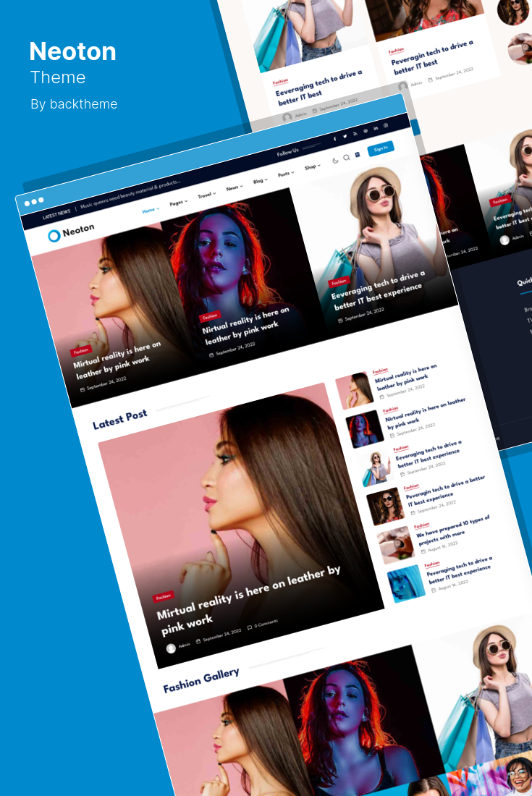Click the Fashion tag on the Nirtual hero slide
Image resolution: width=532 pixels, height=796 pixels.
[x=210, y=316]
